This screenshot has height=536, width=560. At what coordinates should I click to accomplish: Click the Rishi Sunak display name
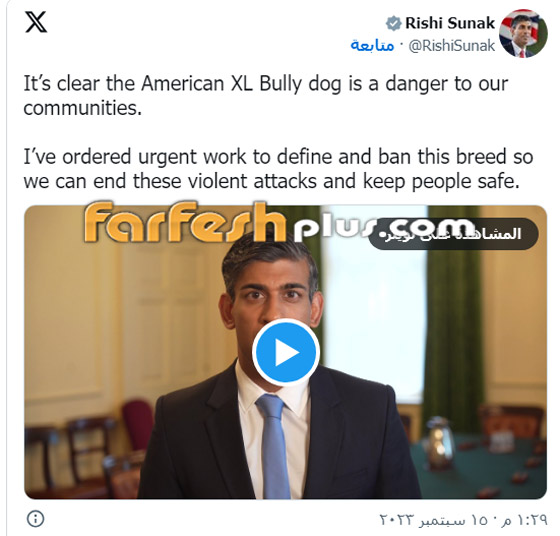[450, 23]
